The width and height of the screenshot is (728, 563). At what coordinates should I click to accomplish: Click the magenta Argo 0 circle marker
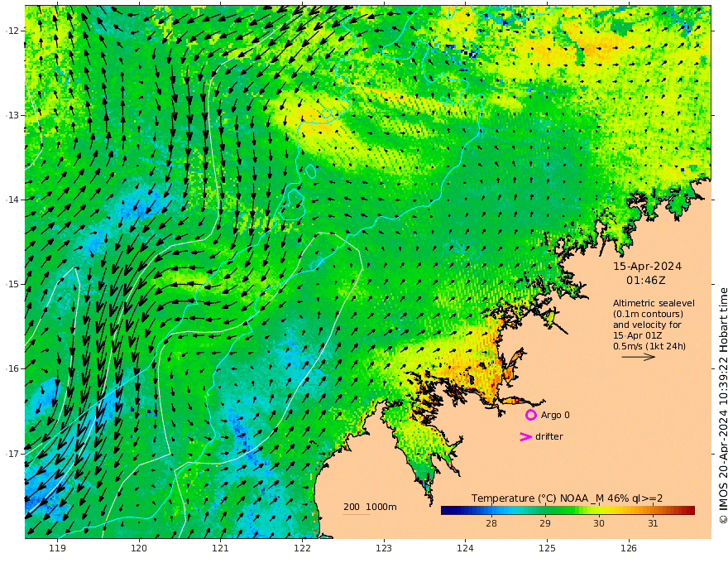pos(530,415)
